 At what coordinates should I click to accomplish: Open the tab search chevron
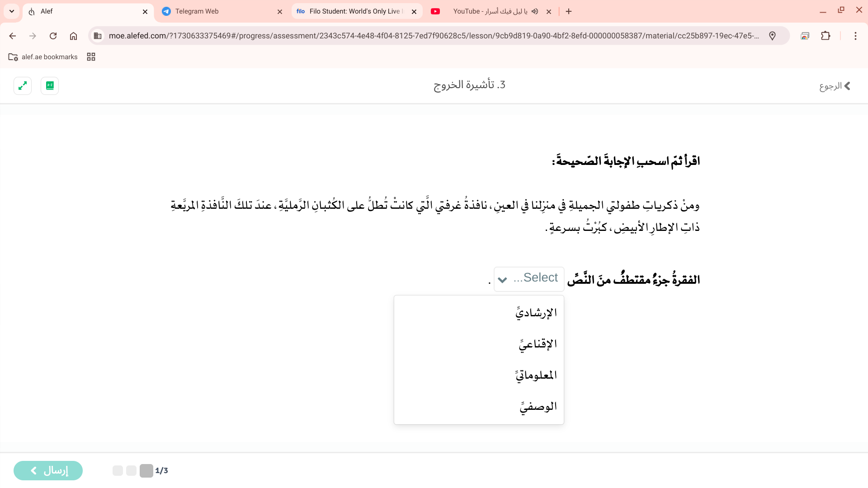[x=12, y=11]
